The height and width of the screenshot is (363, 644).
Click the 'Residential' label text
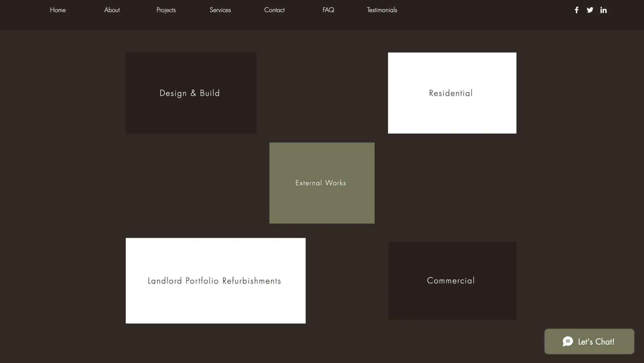coord(451,93)
